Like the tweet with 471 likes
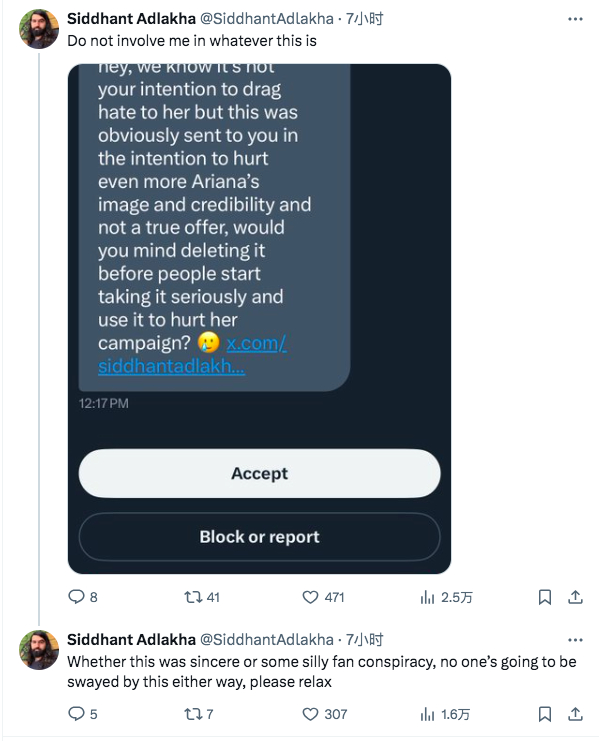599x741 pixels. [x=323, y=597]
